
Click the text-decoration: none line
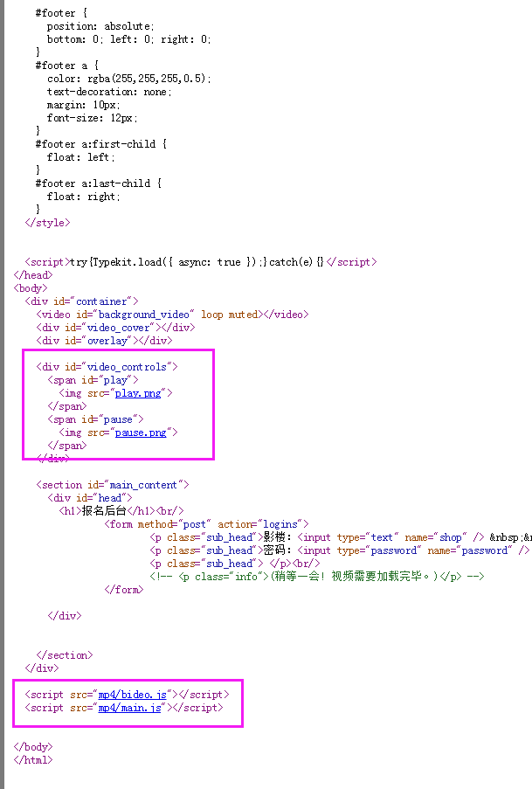click(110, 92)
